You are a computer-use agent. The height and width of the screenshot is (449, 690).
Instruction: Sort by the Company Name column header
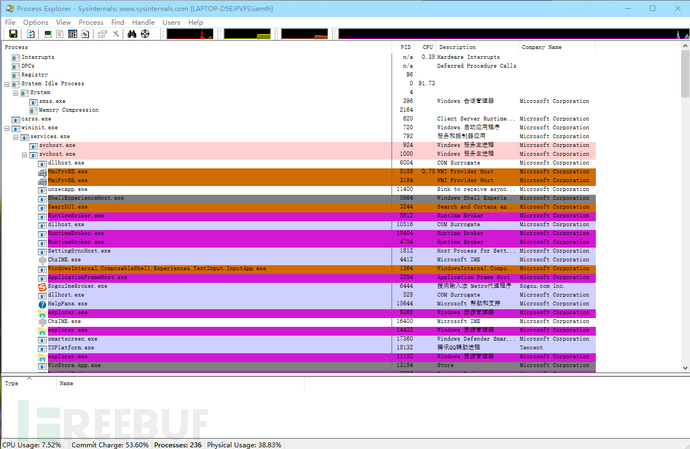(541, 47)
